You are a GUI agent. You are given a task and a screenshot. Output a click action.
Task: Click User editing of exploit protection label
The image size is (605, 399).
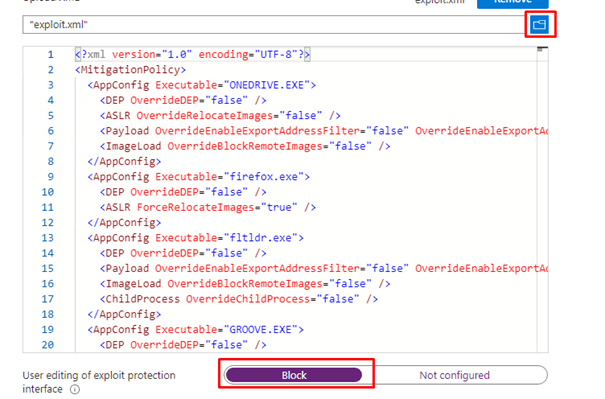click(99, 382)
